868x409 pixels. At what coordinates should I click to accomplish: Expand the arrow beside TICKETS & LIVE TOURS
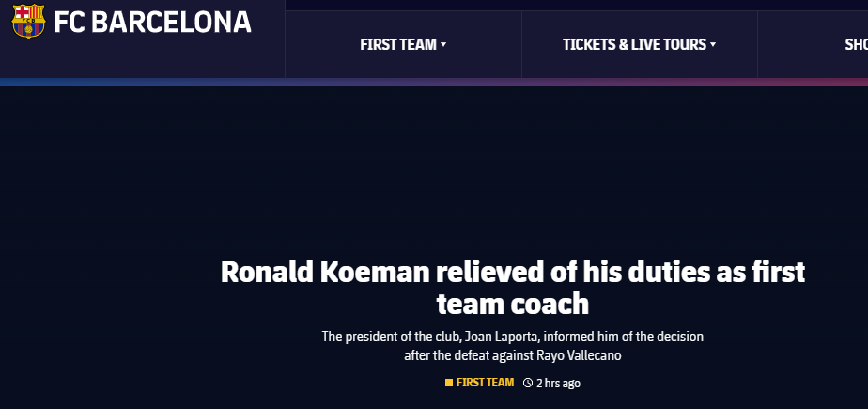[713, 45]
